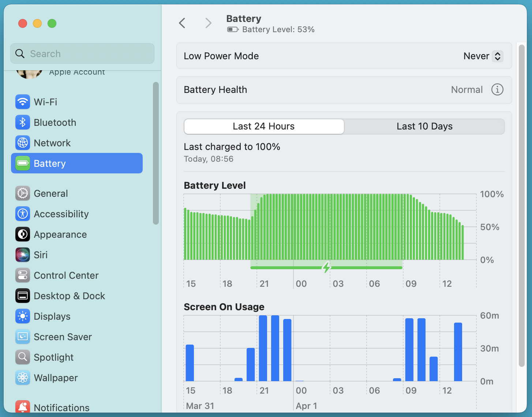Click the green Battery sidebar icon

pos(23,163)
